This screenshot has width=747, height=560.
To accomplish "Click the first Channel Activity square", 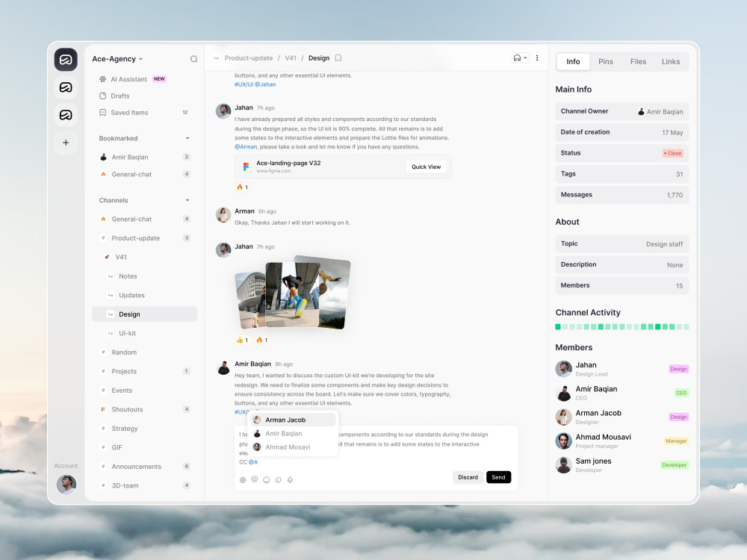I will (558, 327).
